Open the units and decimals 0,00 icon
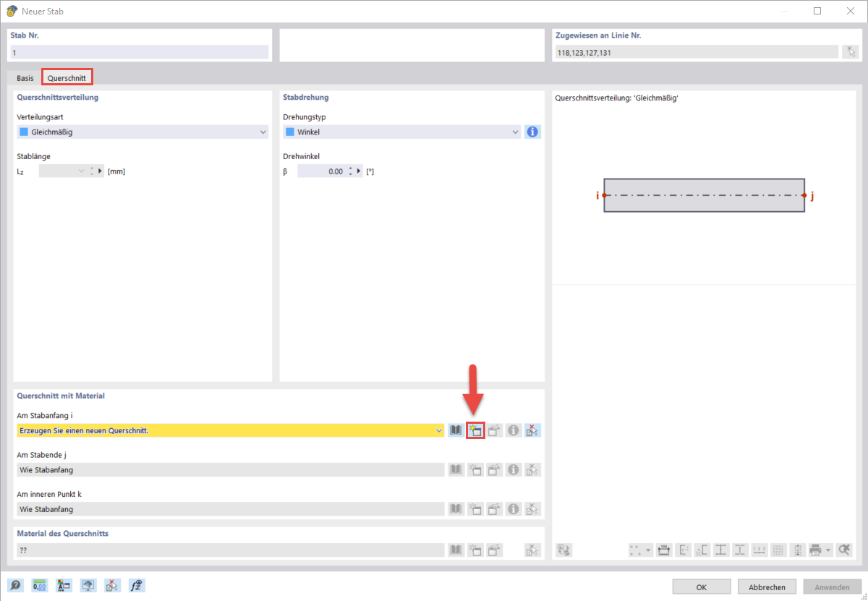This screenshot has height=601, width=868. pyautogui.click(x=39, y=586)
